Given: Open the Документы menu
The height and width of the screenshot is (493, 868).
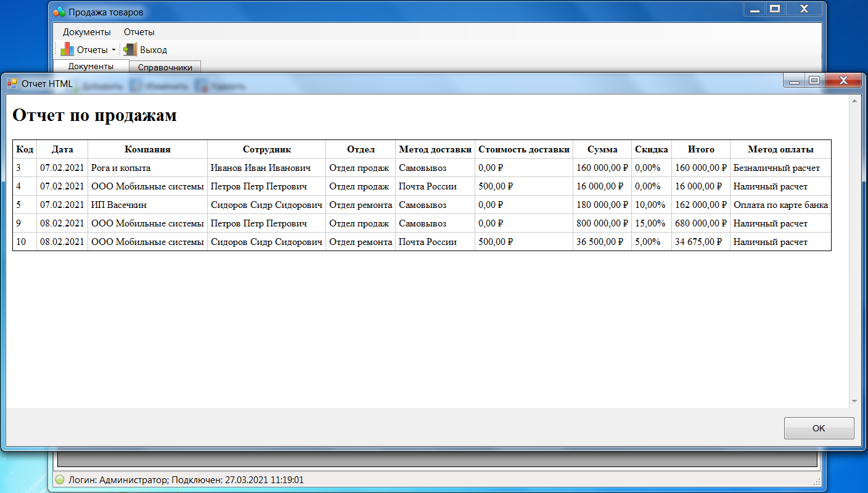Looking at the screenshot, I should 87,32.
